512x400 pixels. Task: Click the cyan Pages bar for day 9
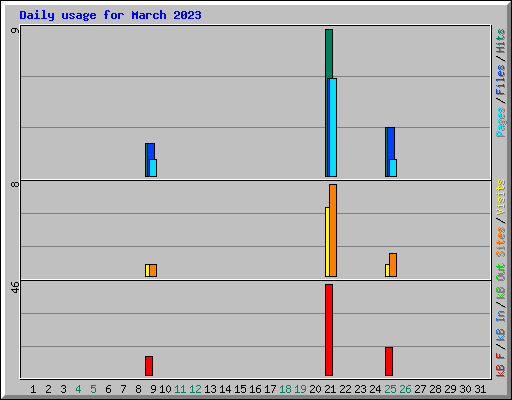tap(153, 168)
